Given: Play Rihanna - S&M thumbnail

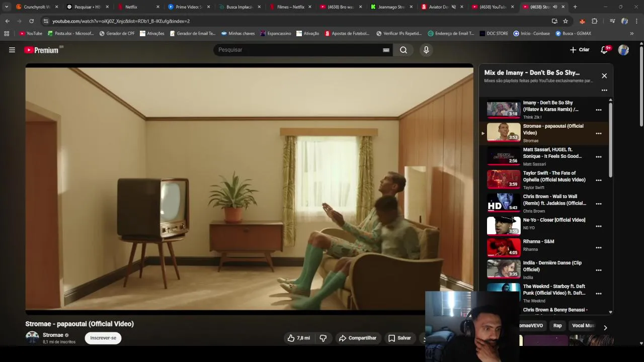Looking at the screenshot, I should click(x=504, y=247).
